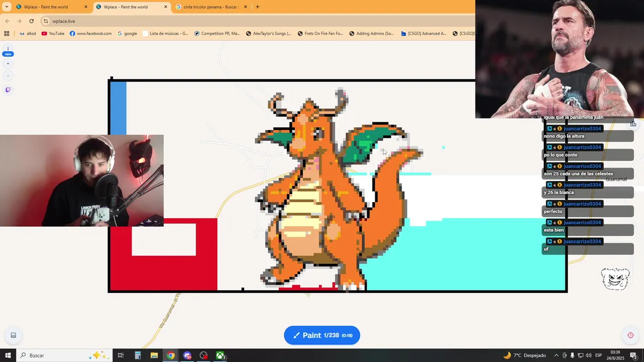The width and height of the screenshot is (644, 362).
Task: Open Lista de músicas bookmark
Action: [166, 34]
